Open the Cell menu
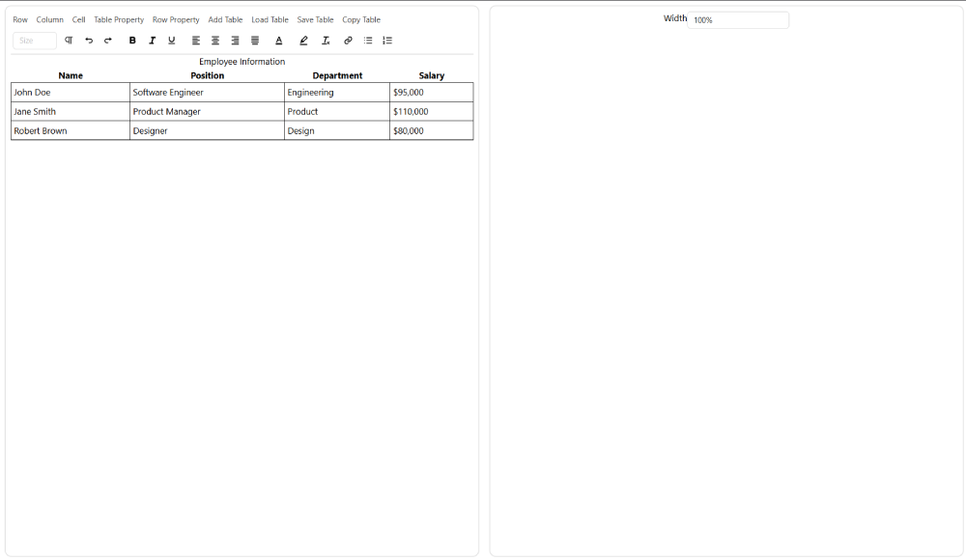The image size is (966, 560). tap(79, 19)
